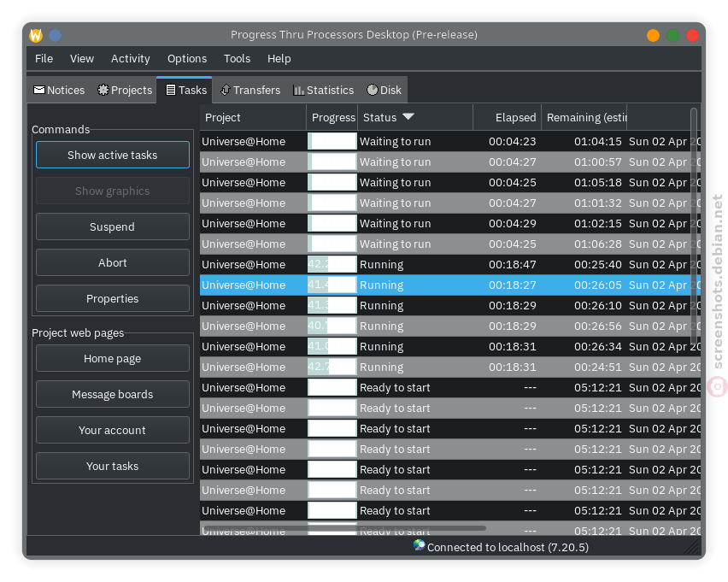The width and height of the screenshot is (728, 582).
Task: Open task Properties
Action: (112, 298)
